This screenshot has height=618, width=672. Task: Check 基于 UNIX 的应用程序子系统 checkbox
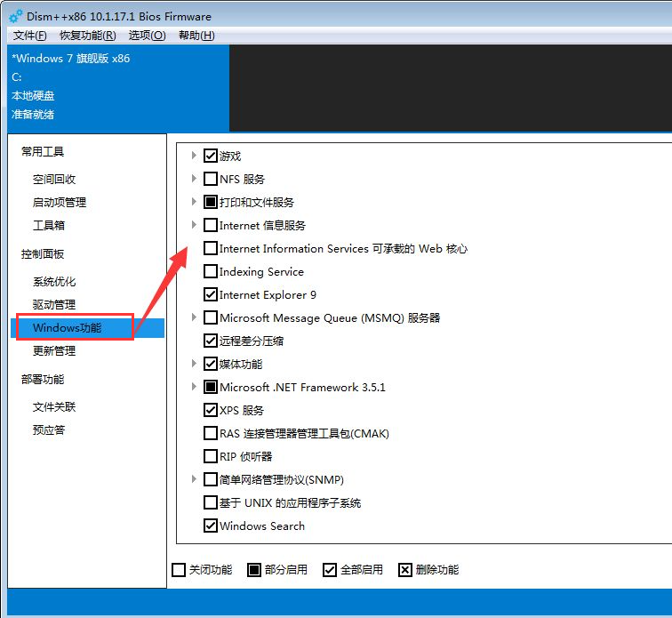(x=211, y=502)
